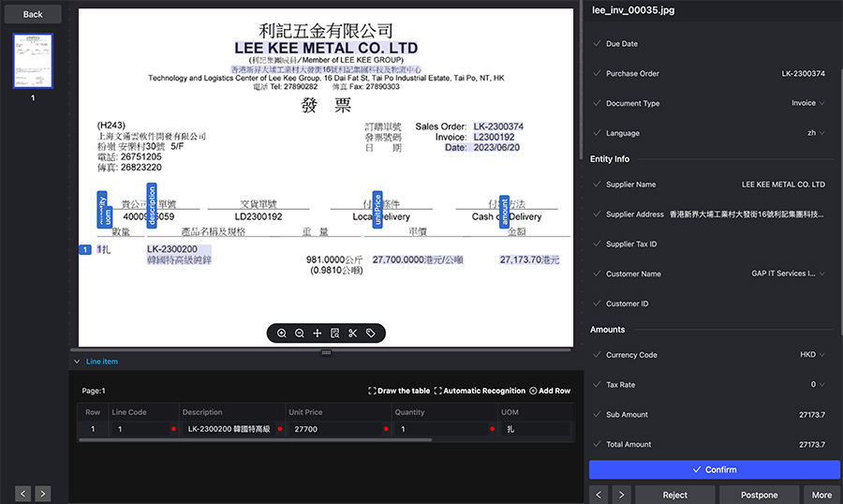Open the Language dropdown showing zh
The width and height of the screenshot is (843, 504).
(x=816, y=133)
